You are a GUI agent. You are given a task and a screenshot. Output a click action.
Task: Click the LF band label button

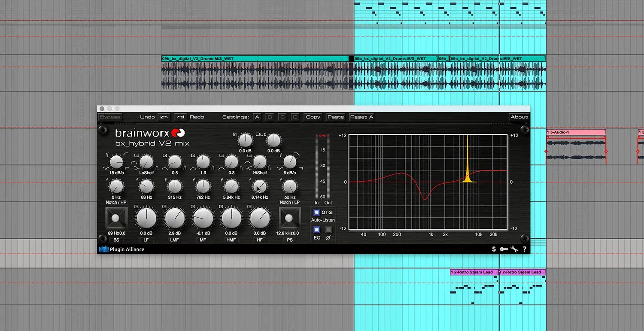146,240
